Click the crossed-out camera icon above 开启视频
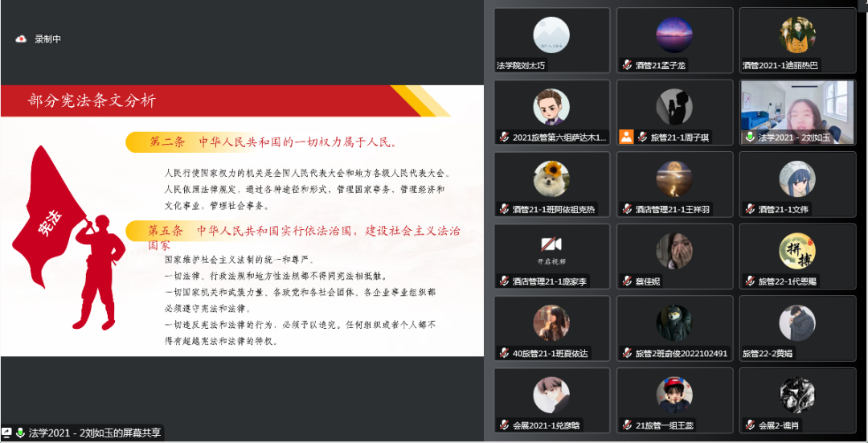The width and height of the screenshot is (868, 443). 551,244
